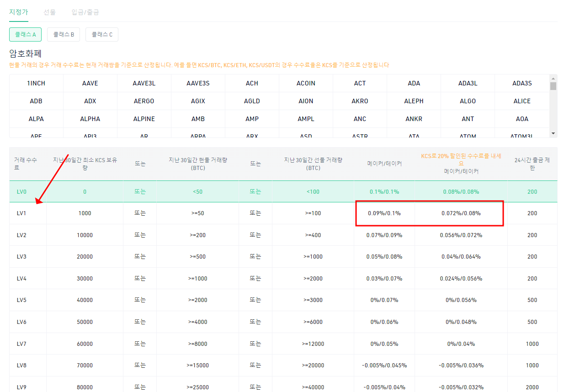Click the coin list scroll-down arrow
This screenshot has height=392, width=580.
coord(553,133)
